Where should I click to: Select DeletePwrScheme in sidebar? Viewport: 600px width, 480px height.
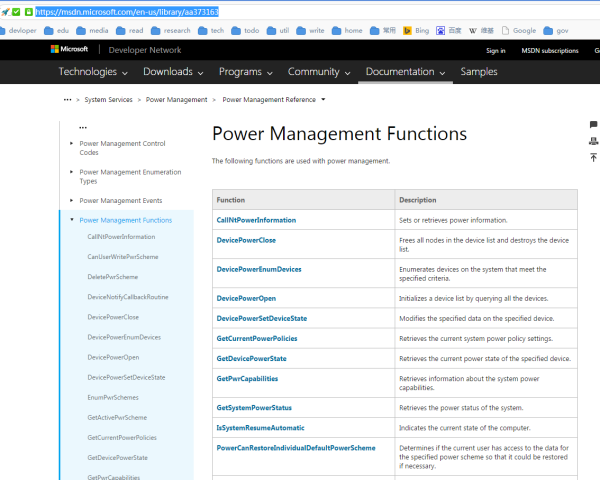tap(112, 277)
